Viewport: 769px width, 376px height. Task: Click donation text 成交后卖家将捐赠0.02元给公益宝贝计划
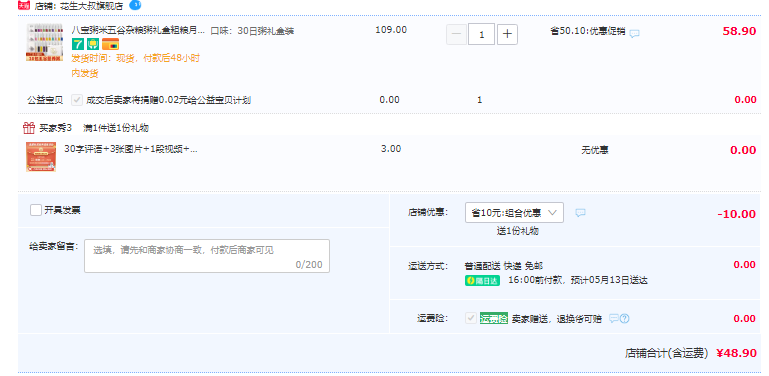[169, 100]
